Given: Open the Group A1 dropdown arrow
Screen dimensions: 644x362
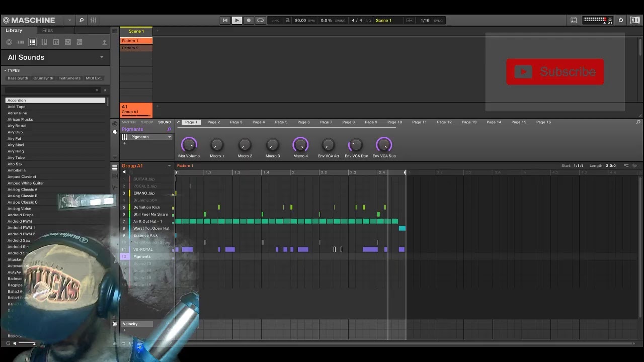Looking at the screenshot, I should coord(169,166).
